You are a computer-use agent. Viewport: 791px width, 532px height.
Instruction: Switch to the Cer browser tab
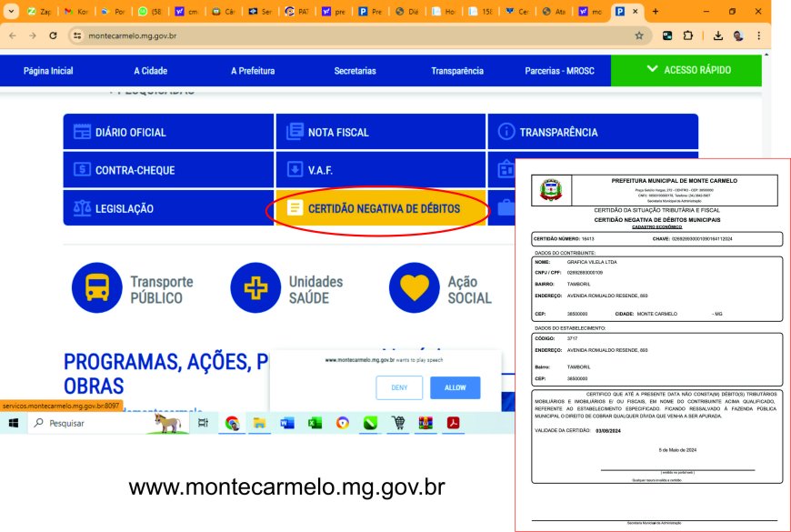point(517,11)
